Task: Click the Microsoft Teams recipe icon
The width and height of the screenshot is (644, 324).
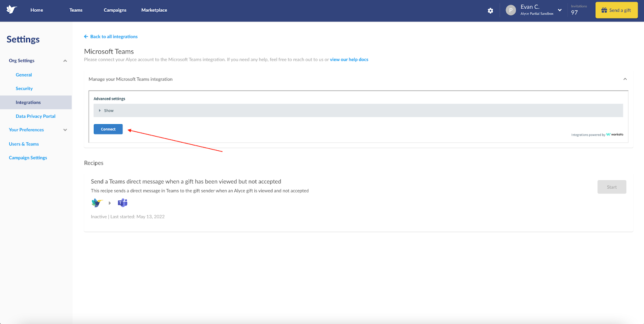Action: pos(122,203)
